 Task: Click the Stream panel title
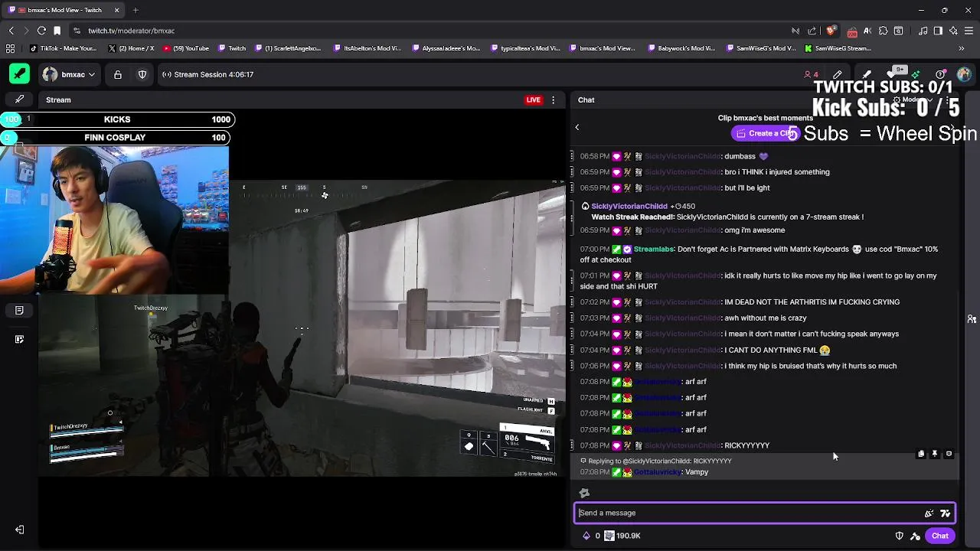point(58,99)
